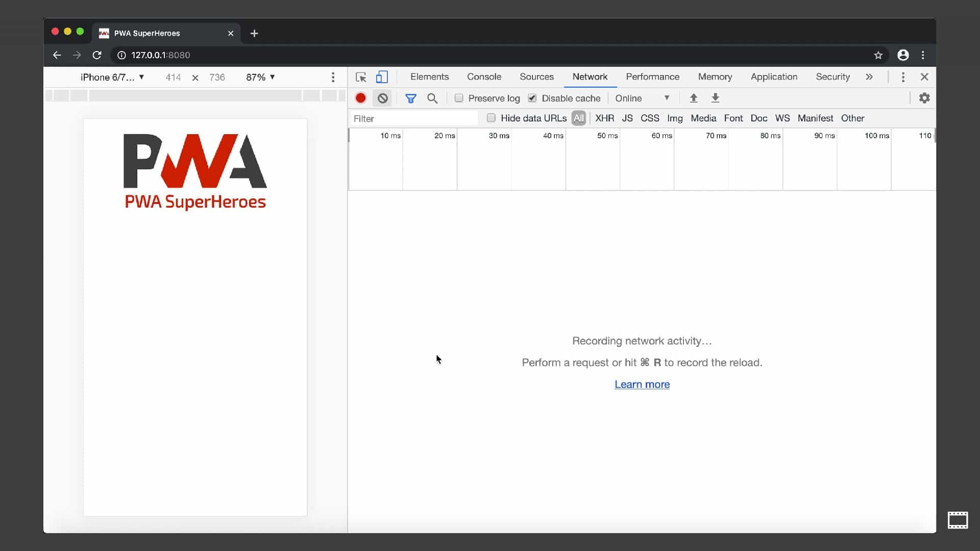The image size is (980, 551).
Task: Open iPhone 6/7 device selector dropdown
Action: 112,77
